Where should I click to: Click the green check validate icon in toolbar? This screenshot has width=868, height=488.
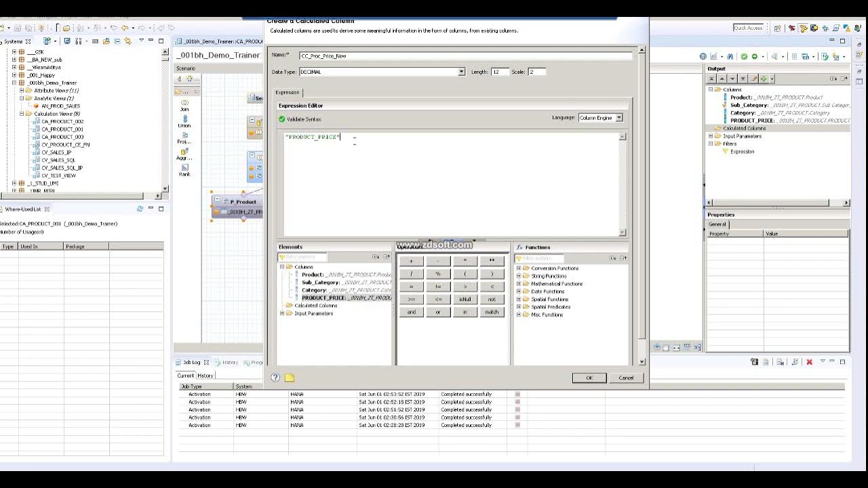point(744,57)
